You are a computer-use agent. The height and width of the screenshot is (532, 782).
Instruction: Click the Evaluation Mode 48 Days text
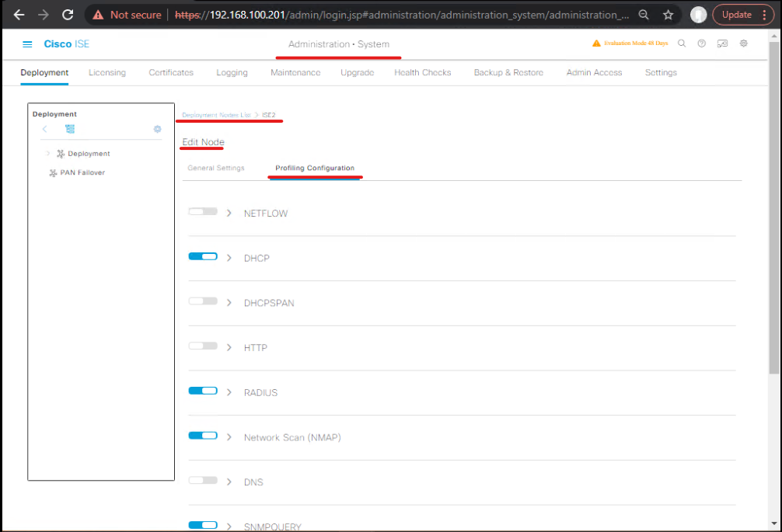pyautogui.click(x=636, y=43)
